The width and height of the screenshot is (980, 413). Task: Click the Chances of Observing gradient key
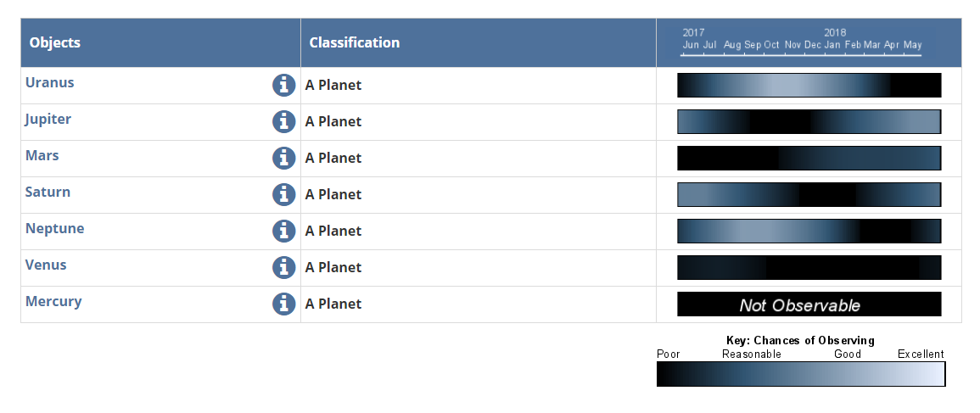pyautogui.click(x=801, y=374)
